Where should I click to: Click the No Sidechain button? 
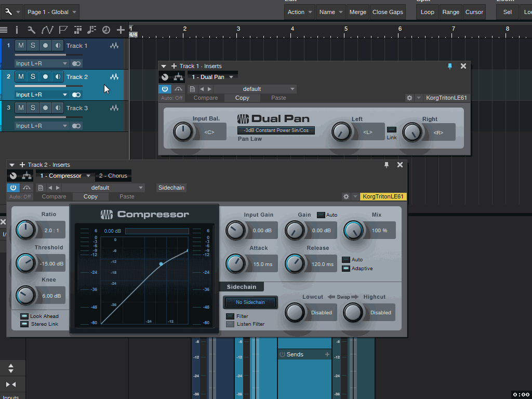[x=250, y=302]
